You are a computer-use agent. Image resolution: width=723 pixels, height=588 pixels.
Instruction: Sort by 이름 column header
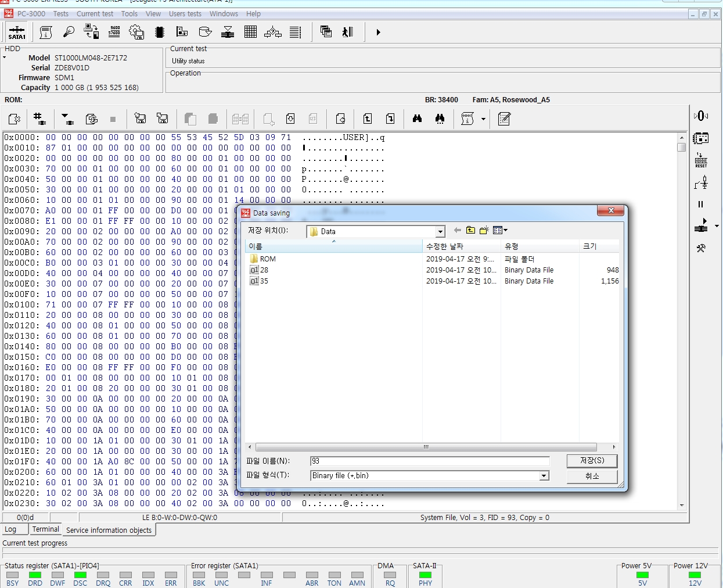pyautogui.click(x=334, y=246)
